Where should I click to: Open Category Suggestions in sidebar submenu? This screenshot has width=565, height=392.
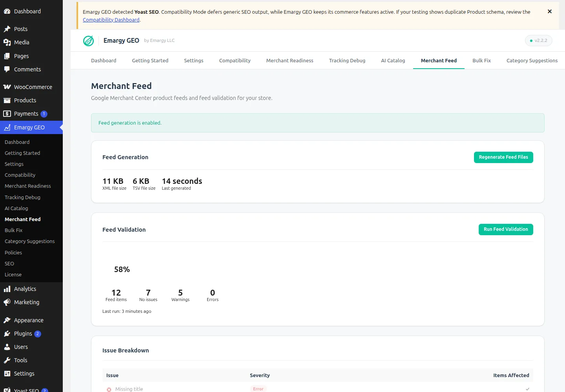pyautogui.click(x=30, y=241)
